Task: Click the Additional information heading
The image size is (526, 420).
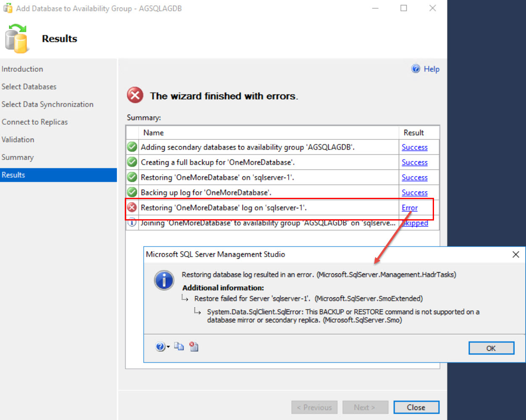Action: (223, 288)
